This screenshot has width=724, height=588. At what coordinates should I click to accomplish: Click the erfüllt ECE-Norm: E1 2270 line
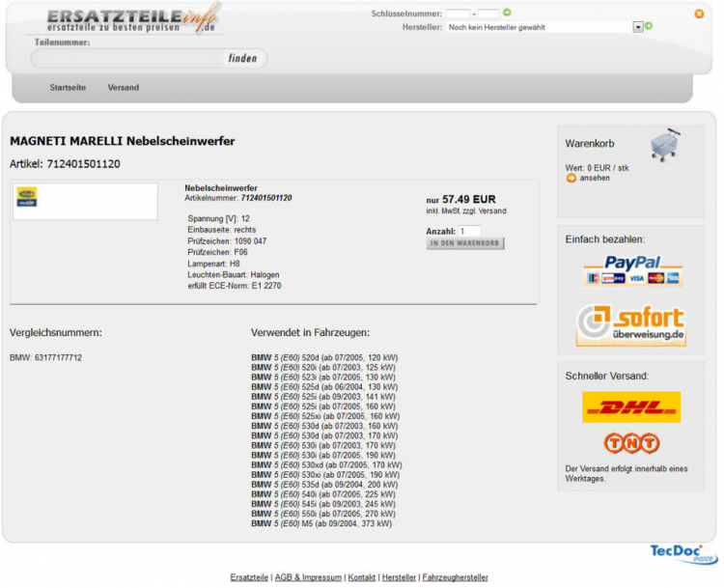tap(235, 286)
